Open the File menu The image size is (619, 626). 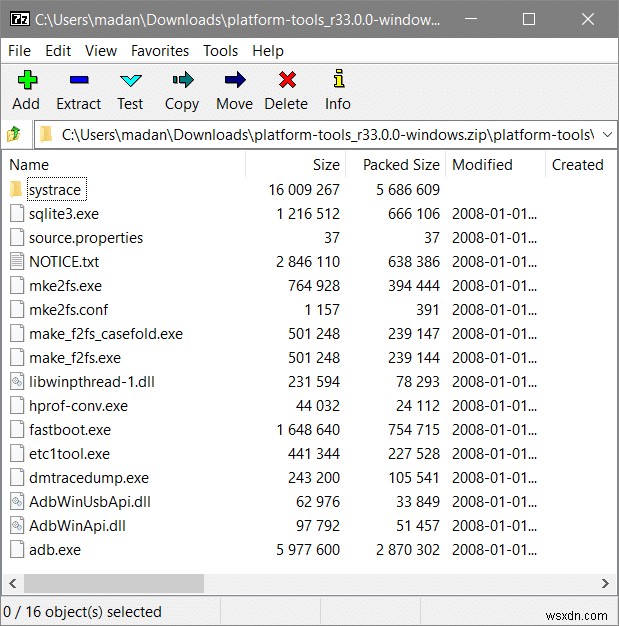pyautogui.click(x=19, y=51)
